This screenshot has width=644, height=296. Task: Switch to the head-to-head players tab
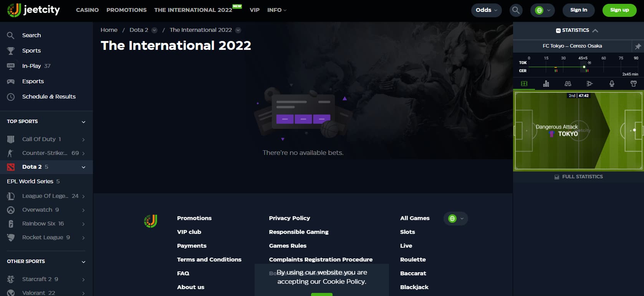568,84
